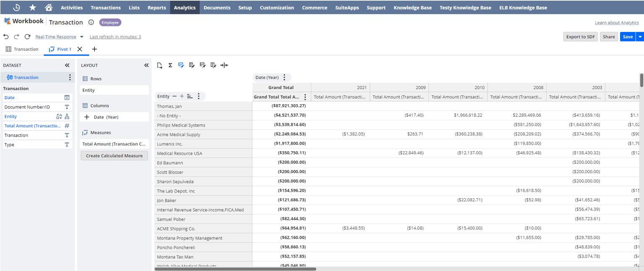
Task: Click the Entity field grouping icon
Action: click(59, 116)
